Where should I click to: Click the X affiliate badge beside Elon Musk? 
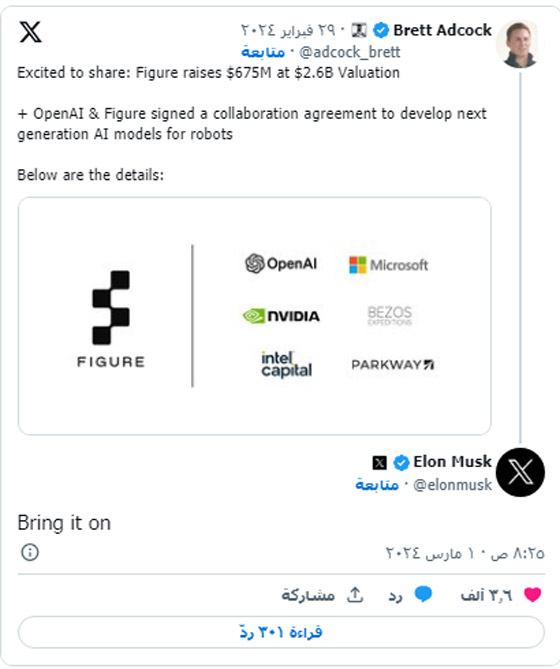point(379,463)
